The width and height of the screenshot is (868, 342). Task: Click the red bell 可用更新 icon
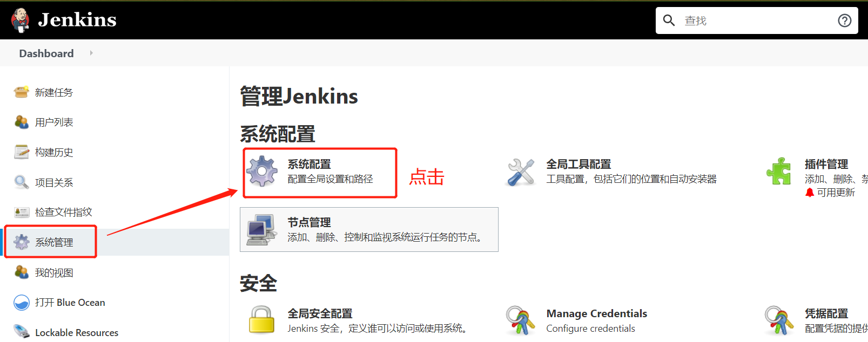coord(809,193)
